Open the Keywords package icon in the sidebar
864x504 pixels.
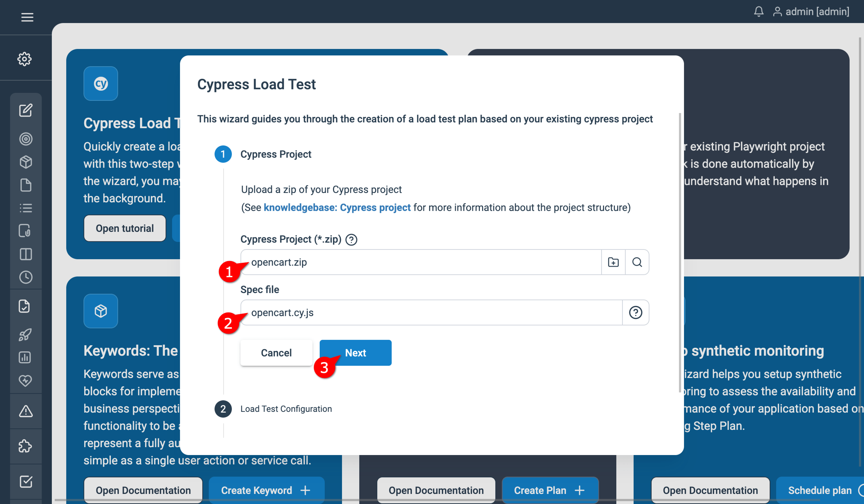26,162
